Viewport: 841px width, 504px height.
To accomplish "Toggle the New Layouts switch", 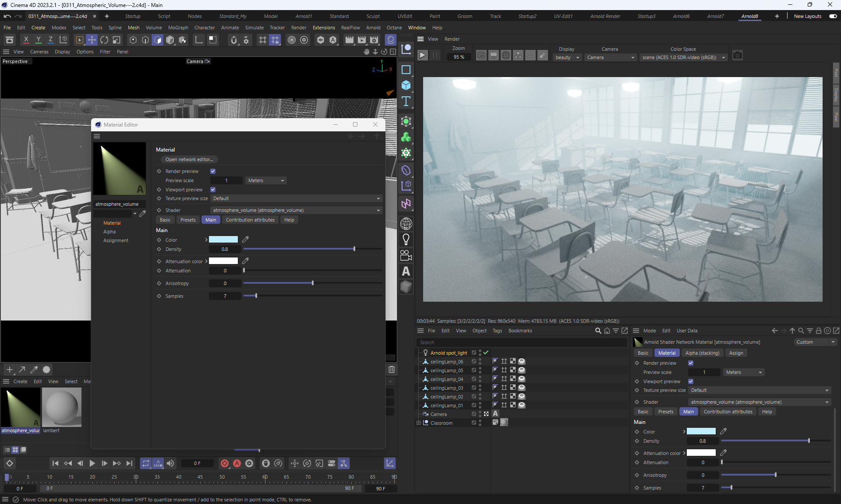I will coord(833,16).
